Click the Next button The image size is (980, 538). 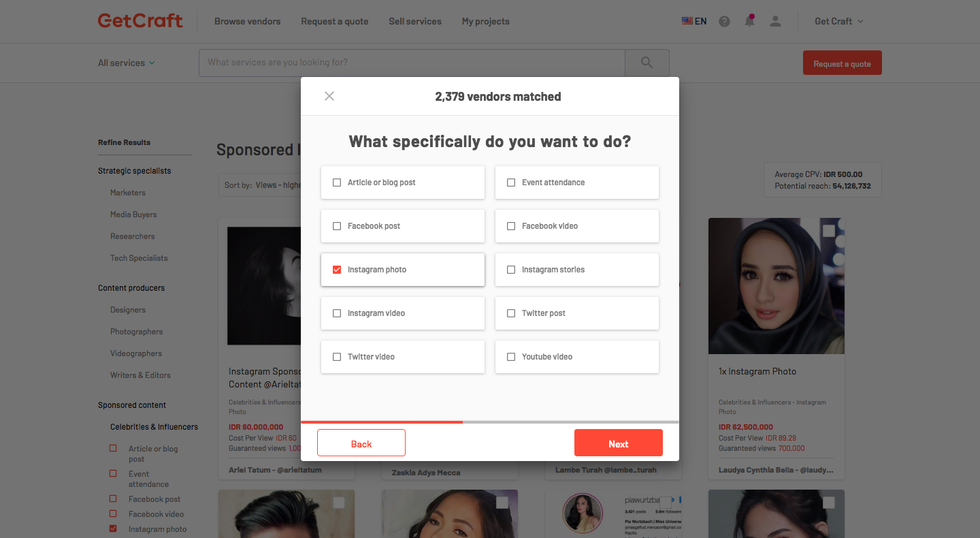pyautogui.click(x=619, y=443)
